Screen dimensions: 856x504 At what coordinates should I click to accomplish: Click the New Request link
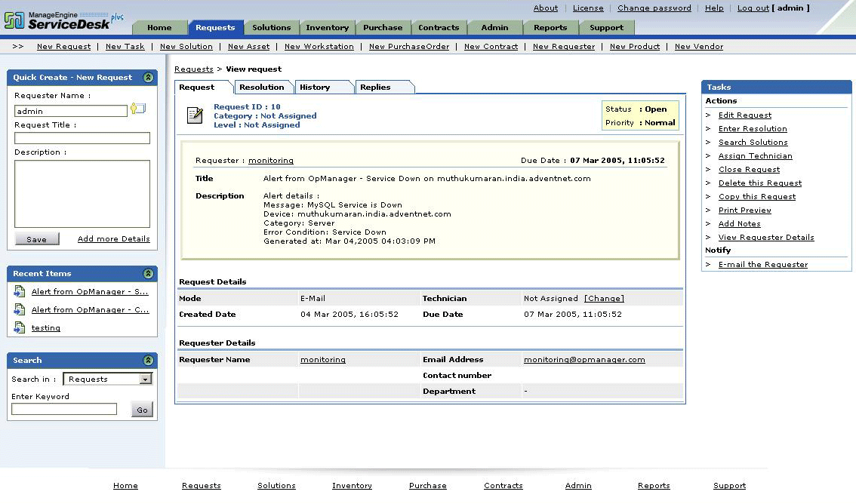tap(64, 46)
